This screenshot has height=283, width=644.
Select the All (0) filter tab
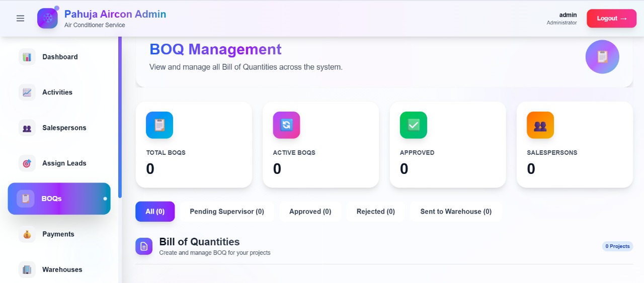[155, 212]
